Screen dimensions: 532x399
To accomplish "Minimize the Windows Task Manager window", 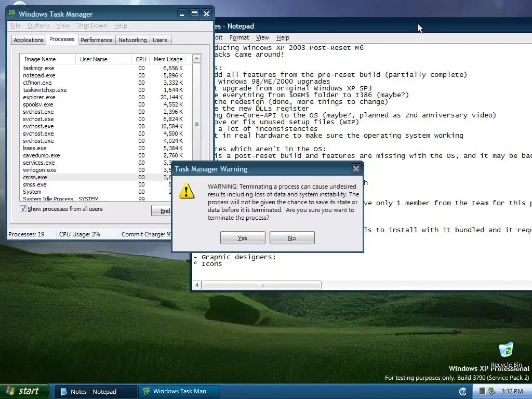I will click(x=182, y=14).
